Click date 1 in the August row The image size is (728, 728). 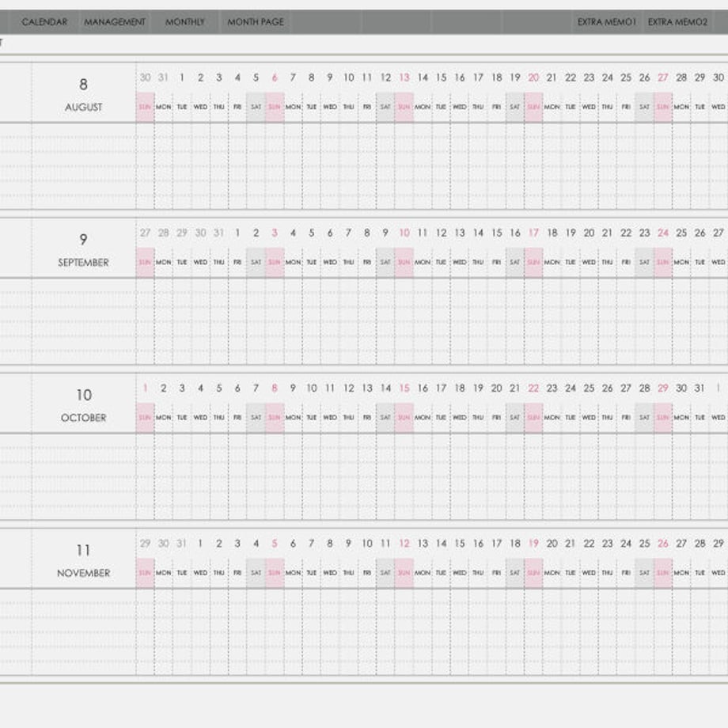click(x=182, y=78)
